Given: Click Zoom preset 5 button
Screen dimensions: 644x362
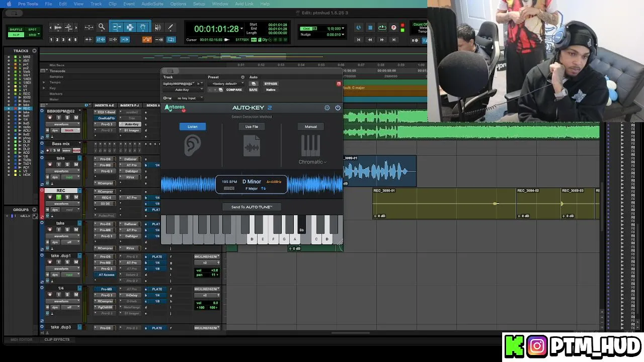Looking at the screenshot, I should (x=75, y=40).
